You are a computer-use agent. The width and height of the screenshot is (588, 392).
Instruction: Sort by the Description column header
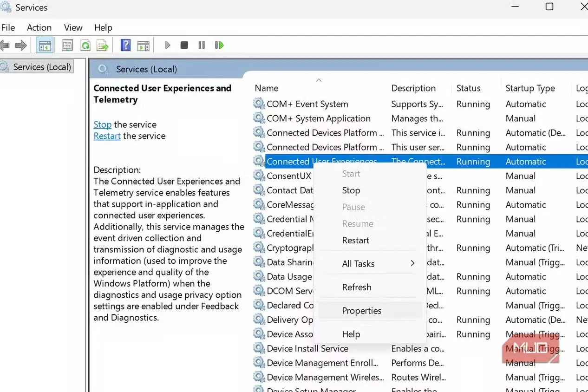click(x=413, y=88)
